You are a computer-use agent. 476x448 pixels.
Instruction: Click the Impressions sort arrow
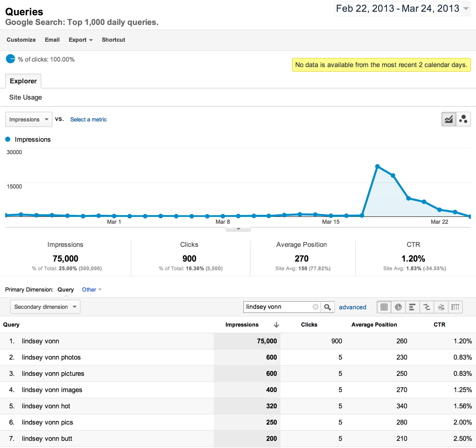pos(276,325)
